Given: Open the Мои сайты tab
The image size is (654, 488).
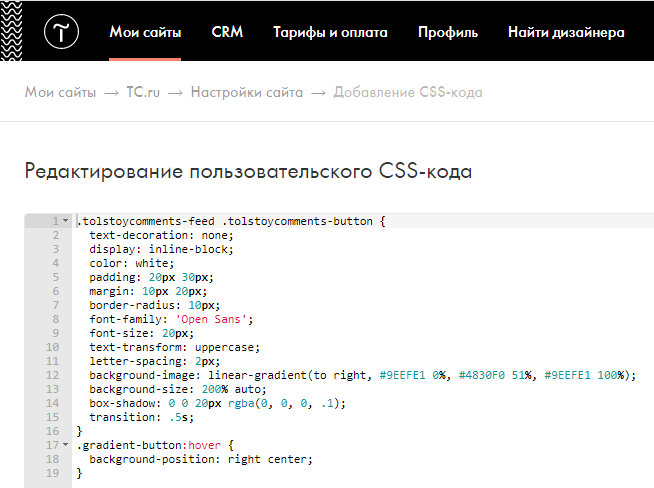Looking at the screenshot, I should (x=145, y=32).
